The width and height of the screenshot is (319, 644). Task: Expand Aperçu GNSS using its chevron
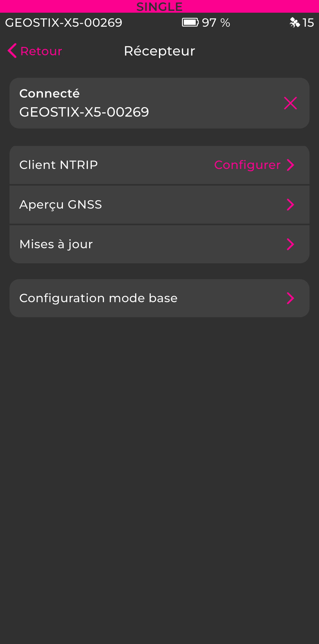pyautogui.click(x=290, y=205)
